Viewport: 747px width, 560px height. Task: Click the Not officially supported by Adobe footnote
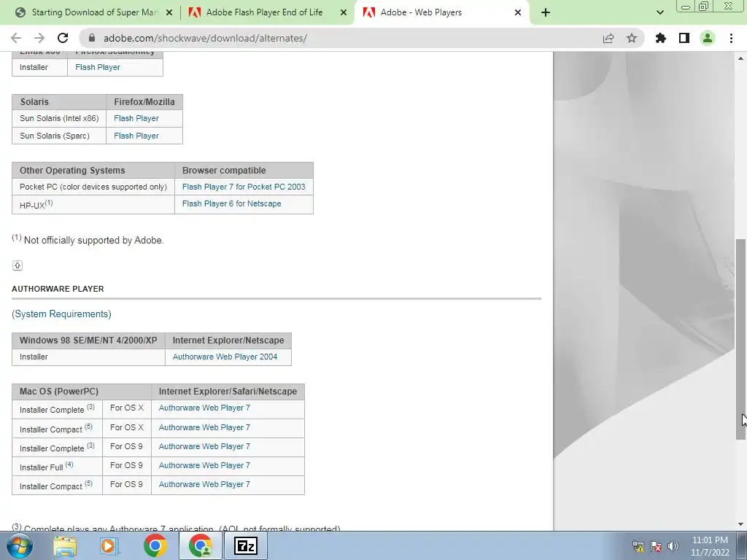coord(88,239)
